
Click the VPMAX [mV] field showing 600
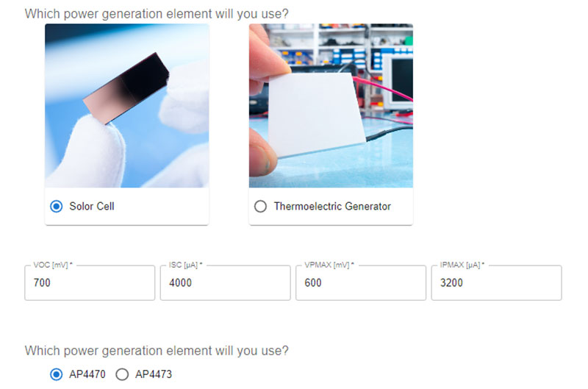[x=361, y=283]
